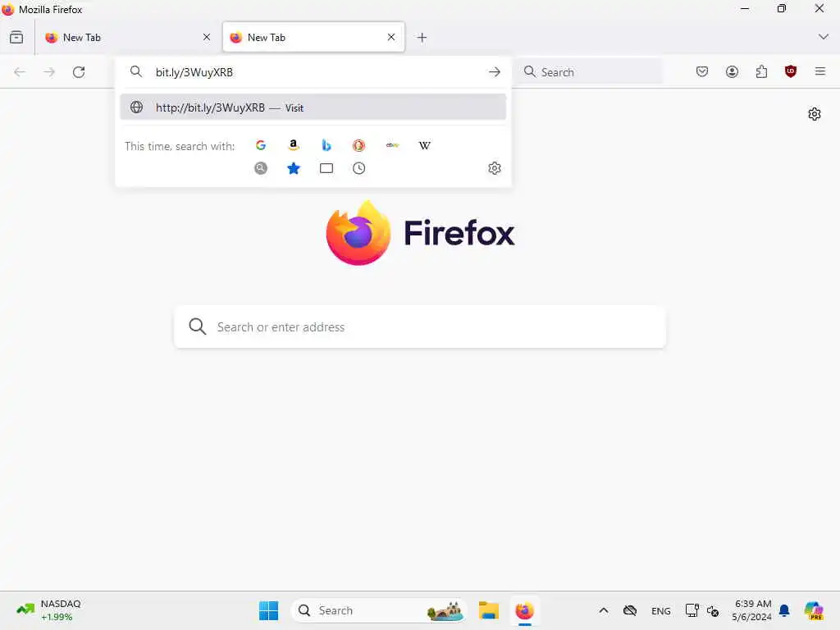Open NASDAQ widget on taskbar
The image size is (840, 630).
[x=49, y=610]
